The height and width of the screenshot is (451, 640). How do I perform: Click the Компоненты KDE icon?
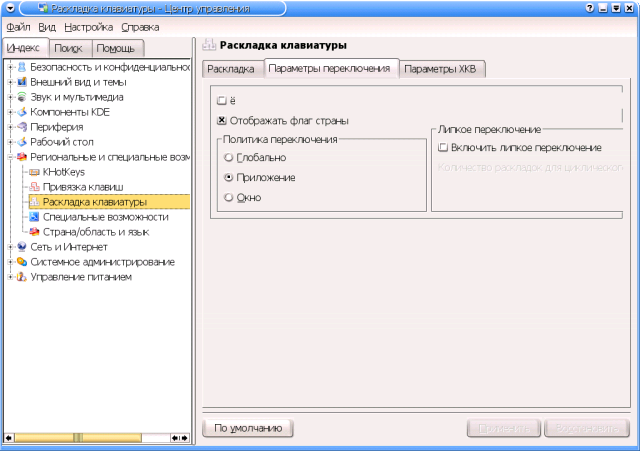pyautogui.click(x=22, y=112)
